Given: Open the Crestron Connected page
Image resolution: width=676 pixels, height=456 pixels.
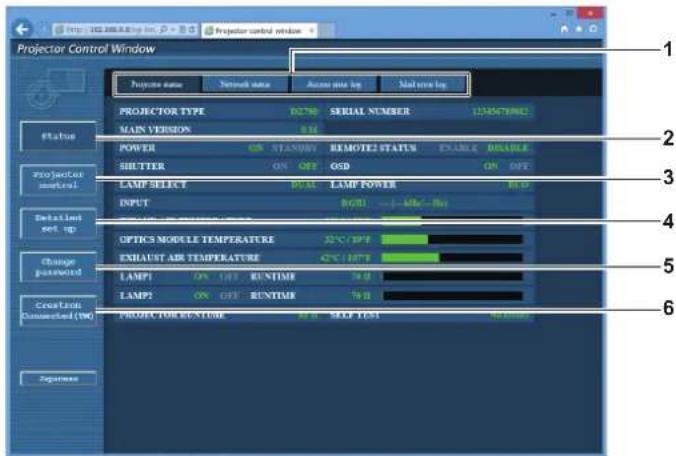Looking at the screenshot, I should pyautogui.click(x=59, y=310).
